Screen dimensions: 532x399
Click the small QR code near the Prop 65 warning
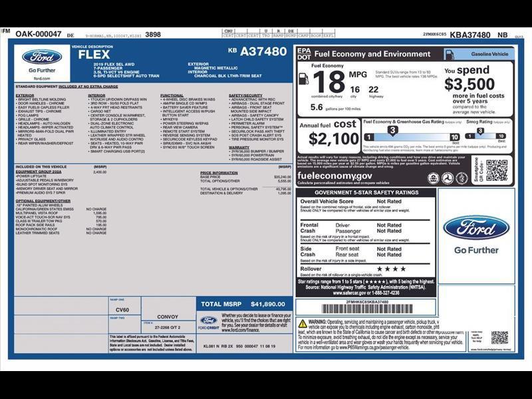(x=499, y=338)
